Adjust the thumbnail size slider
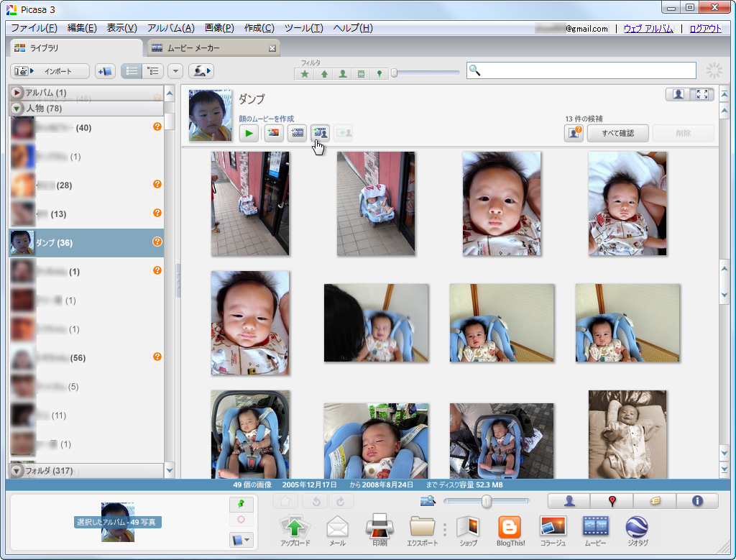Screen dimensions: 736x560 coord(486,502)
